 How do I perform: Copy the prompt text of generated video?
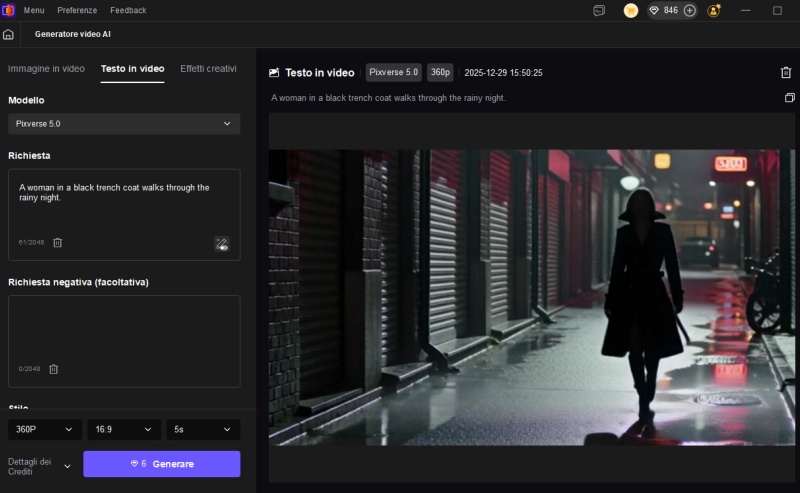coord(789,98)
